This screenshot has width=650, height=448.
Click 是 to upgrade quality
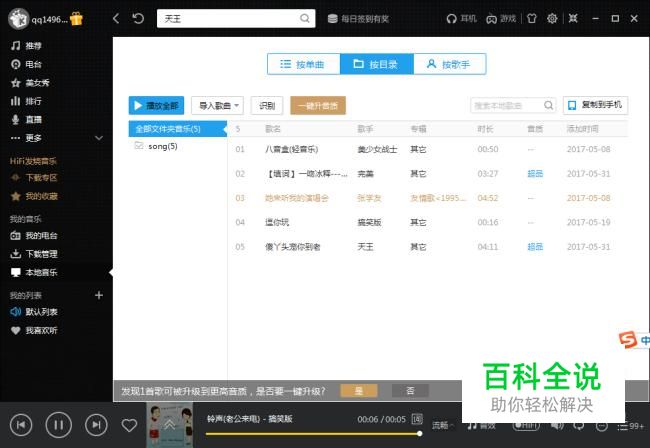coord(359,390)
